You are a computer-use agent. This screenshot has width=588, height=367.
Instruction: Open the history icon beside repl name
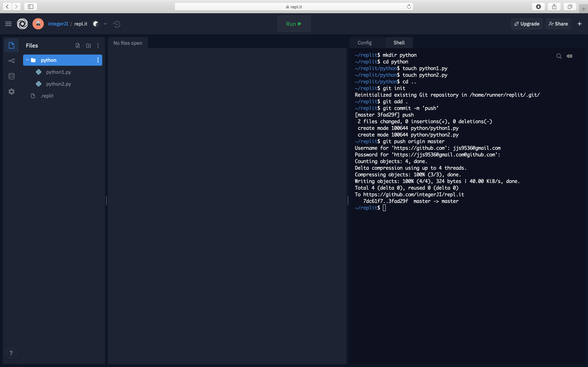117,24
